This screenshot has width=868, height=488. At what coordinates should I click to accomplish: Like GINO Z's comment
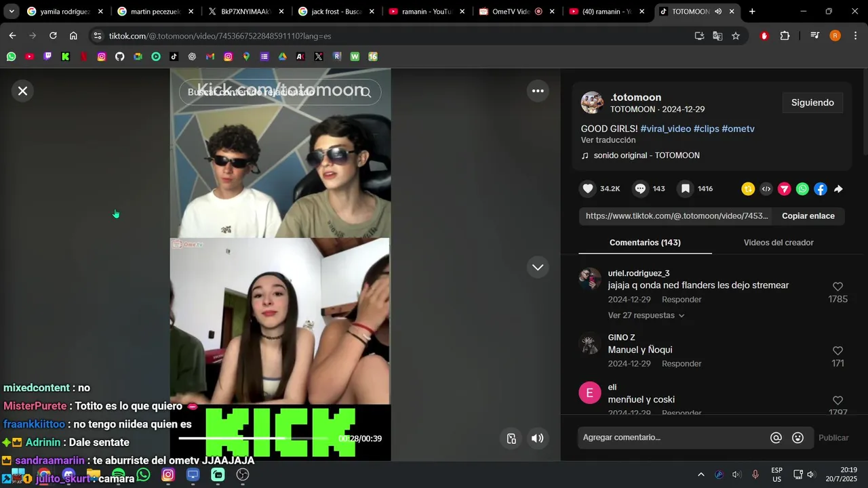[x=837, y=350]
